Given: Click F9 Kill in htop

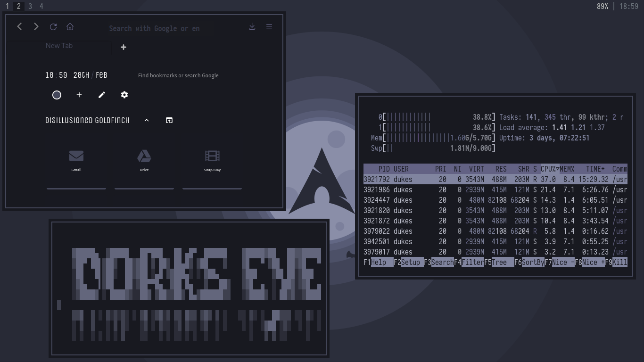Looking at the screenshot, I should tap(616, 263).
